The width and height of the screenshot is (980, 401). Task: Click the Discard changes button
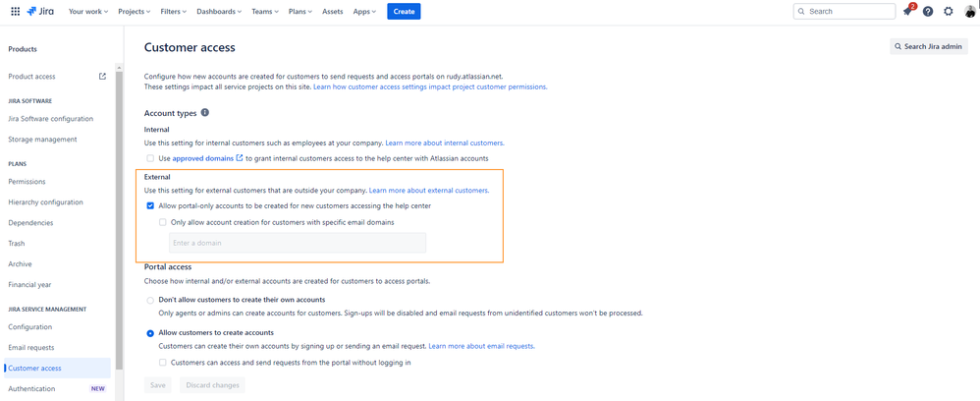(212, 385)
